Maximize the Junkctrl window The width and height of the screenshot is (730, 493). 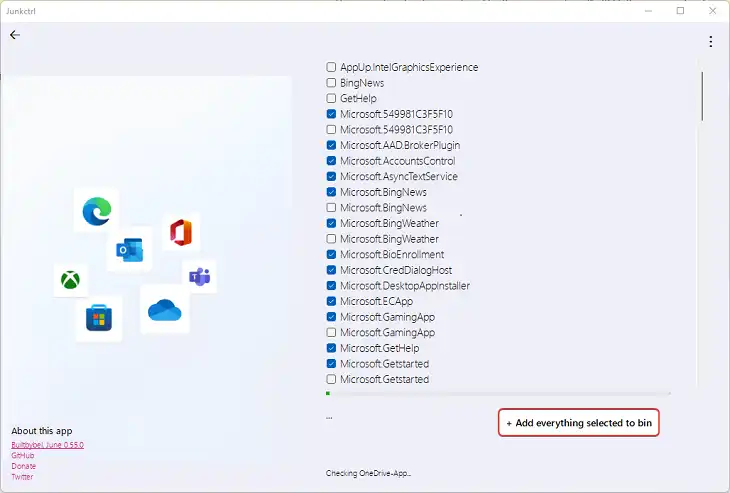pos(680,11)
